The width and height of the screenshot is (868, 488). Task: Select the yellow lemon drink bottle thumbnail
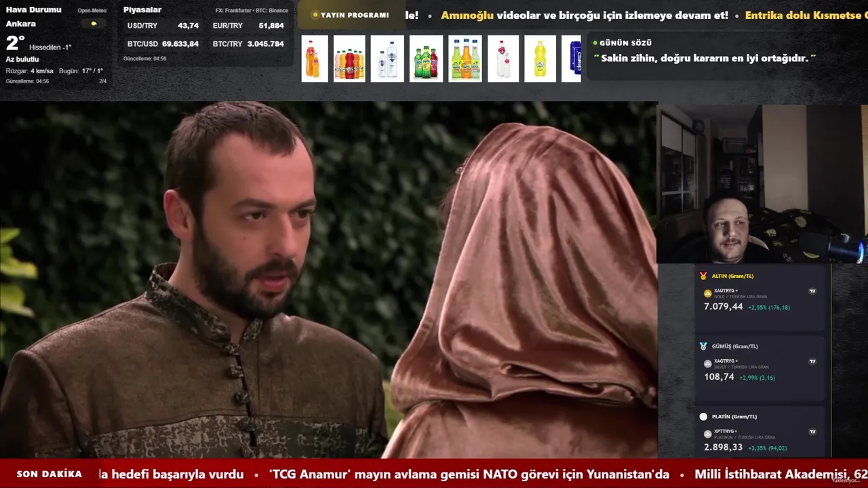click(540, 59)
